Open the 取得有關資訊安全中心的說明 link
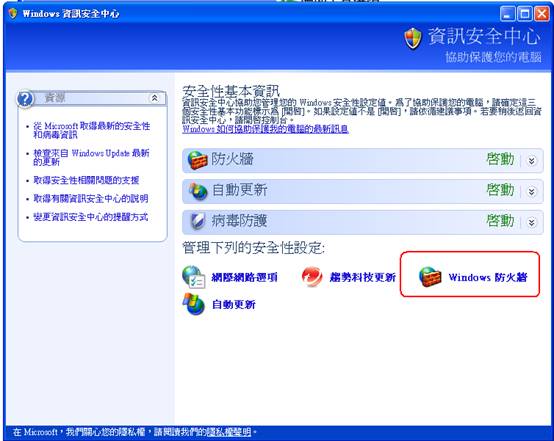This screenshot has height=441, width=554. click(x=90, y=199)
